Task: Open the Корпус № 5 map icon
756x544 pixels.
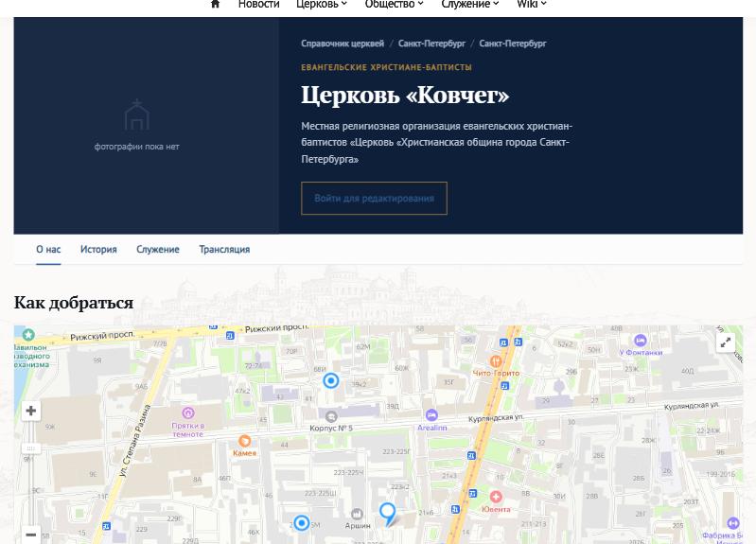Action: 331,416
